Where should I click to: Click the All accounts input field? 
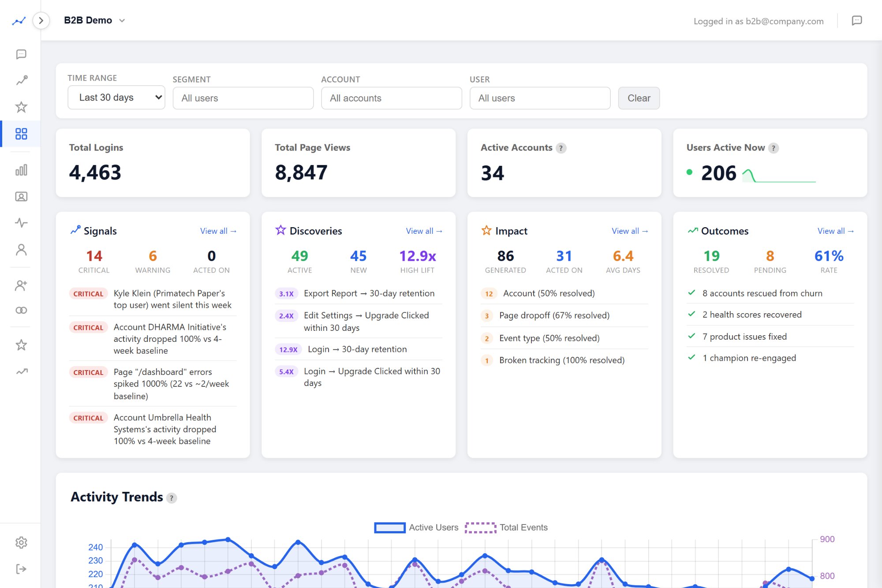(391, 98)
